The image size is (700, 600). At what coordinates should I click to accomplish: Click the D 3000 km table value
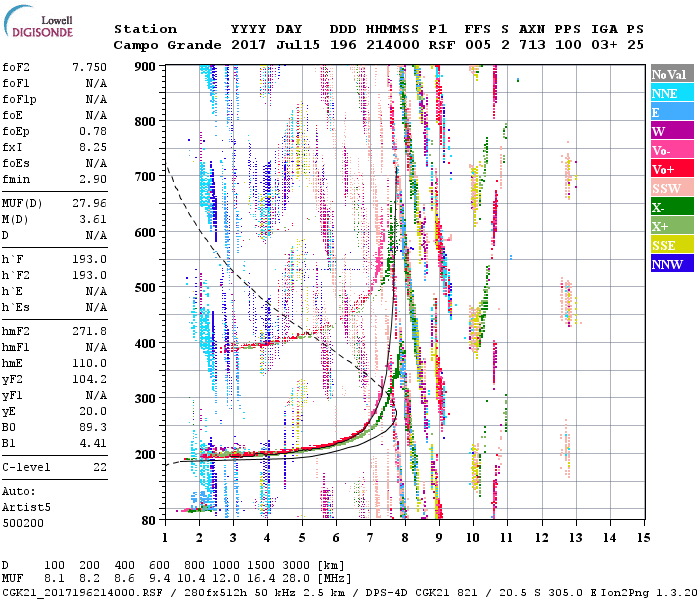(x=296, y=566)
